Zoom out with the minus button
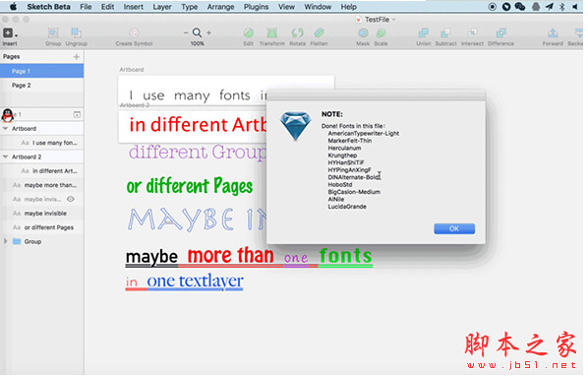This screenshot has width=588, height=376. coord(186,33)
